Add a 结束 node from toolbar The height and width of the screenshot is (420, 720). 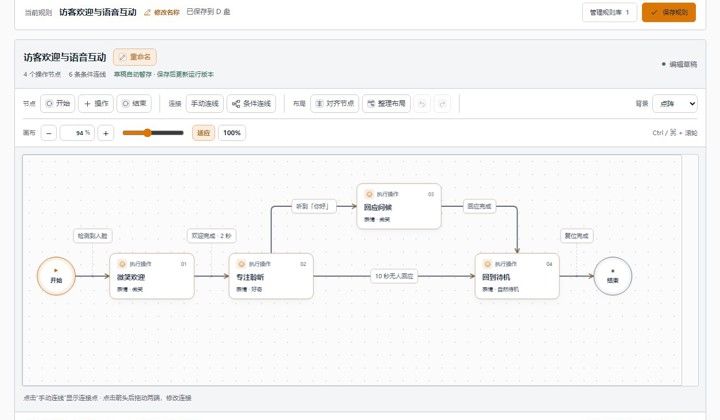pyautogui.click(x=134, y=104)
